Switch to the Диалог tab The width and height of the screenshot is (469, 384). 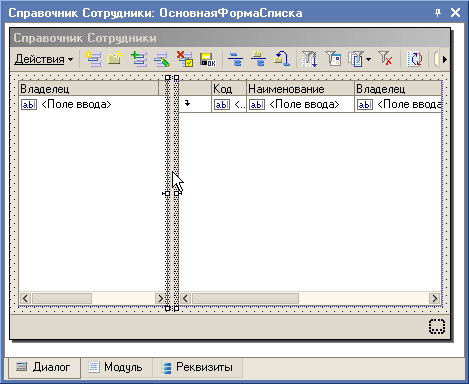tap(44, 367)
